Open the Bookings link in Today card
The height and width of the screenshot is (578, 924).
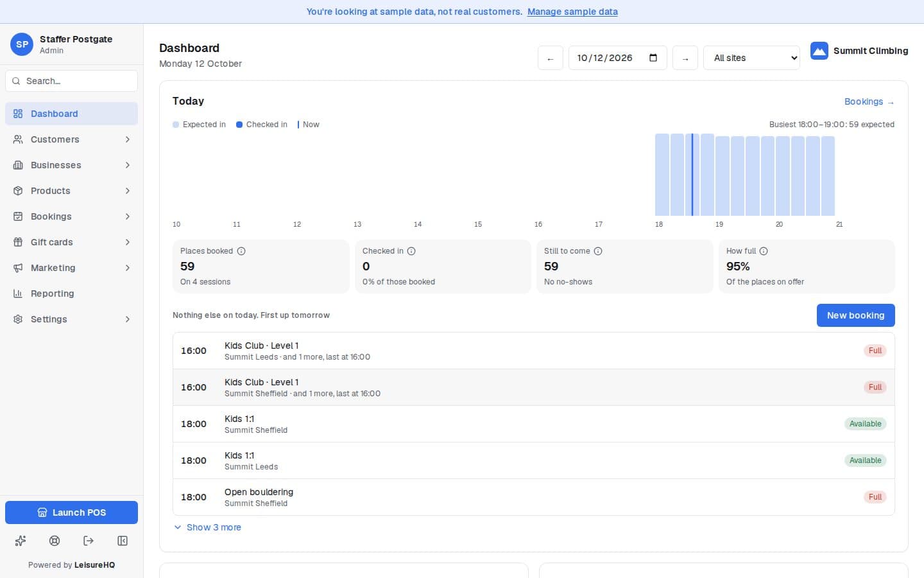(869, 101)
